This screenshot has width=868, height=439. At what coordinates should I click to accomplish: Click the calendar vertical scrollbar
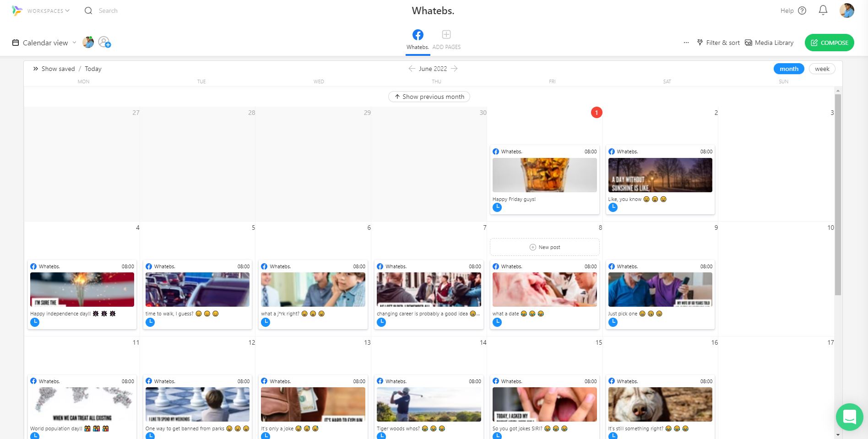click(x=838, y=195)
